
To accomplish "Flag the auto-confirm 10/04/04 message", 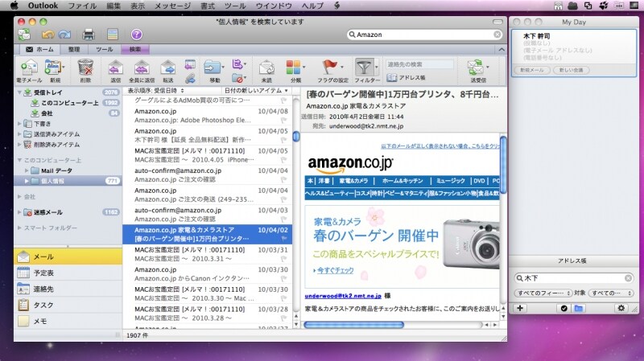I will [x=283, y=179].
